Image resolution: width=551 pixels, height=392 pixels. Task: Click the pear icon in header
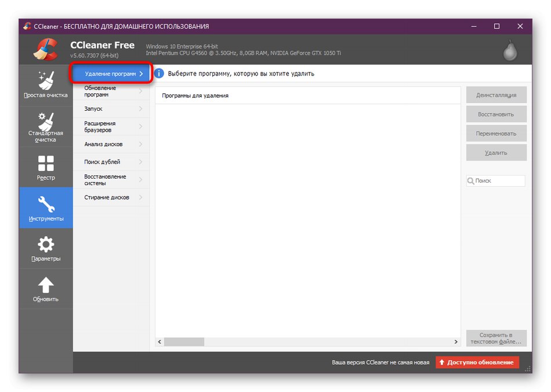(x=510, y=50)
